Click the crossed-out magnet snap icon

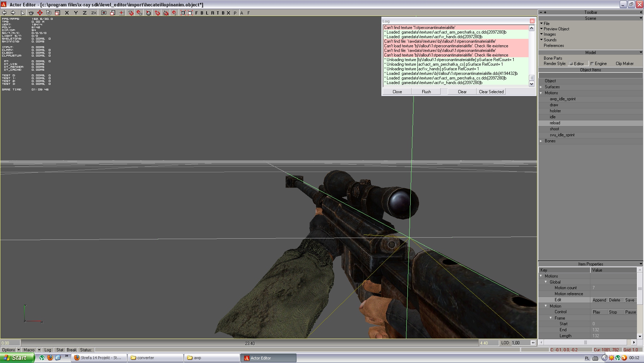point(166,13)
